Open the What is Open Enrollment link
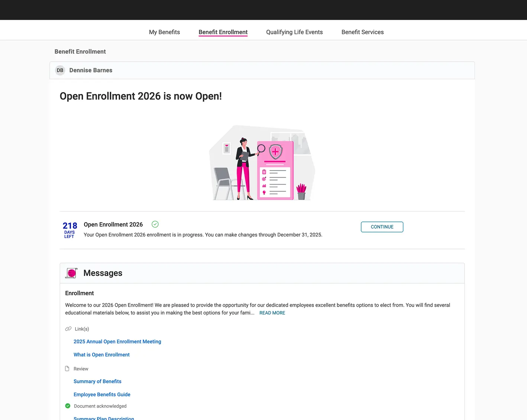Viewport: 527px width, 420px height. click(x=101, y=354)
